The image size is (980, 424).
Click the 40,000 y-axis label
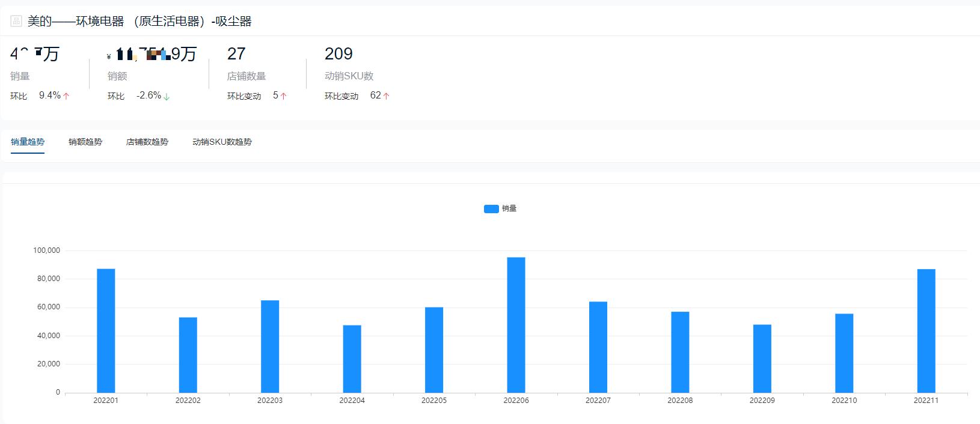[48, 336]
